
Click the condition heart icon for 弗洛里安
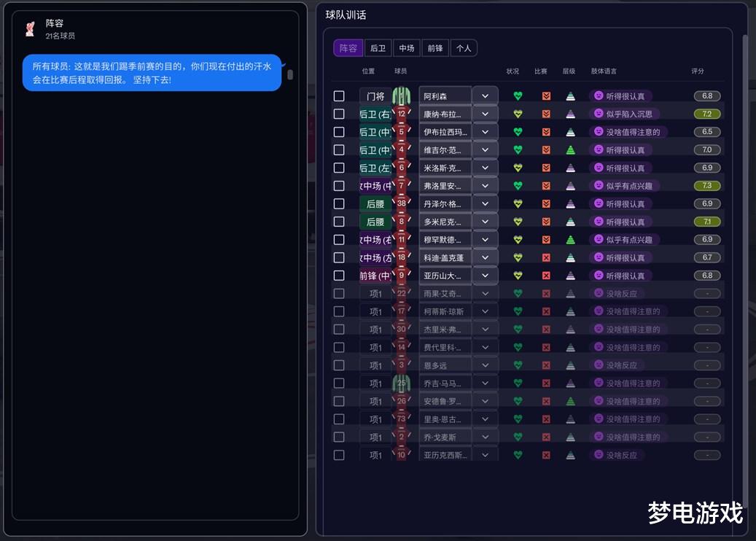click(518, 186)
